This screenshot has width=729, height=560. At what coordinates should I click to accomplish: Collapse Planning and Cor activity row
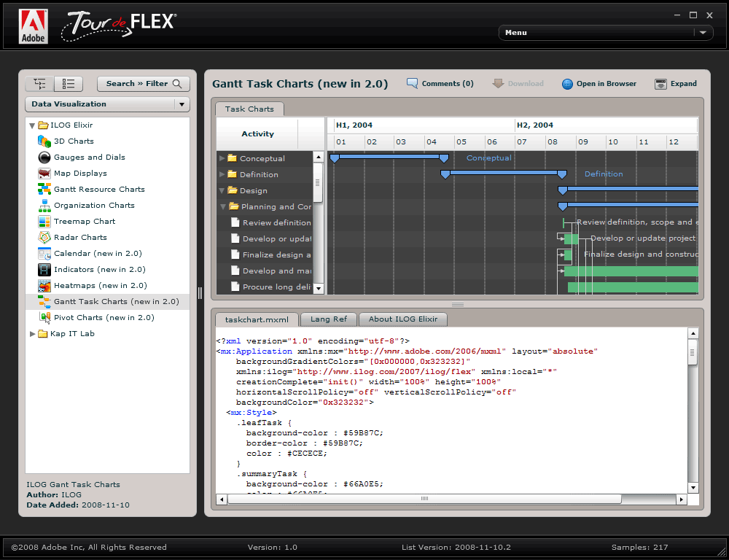223,206
